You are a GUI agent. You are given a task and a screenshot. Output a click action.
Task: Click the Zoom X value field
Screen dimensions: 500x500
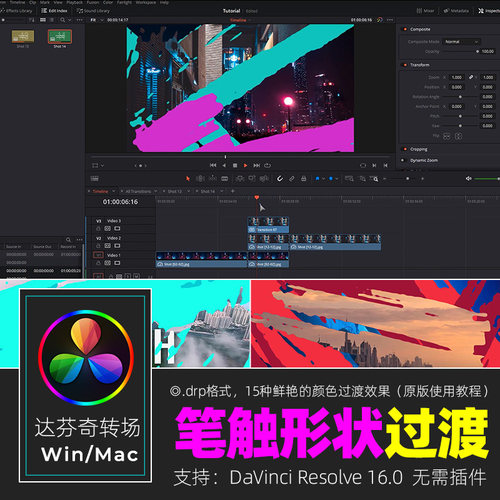(457, 77)
